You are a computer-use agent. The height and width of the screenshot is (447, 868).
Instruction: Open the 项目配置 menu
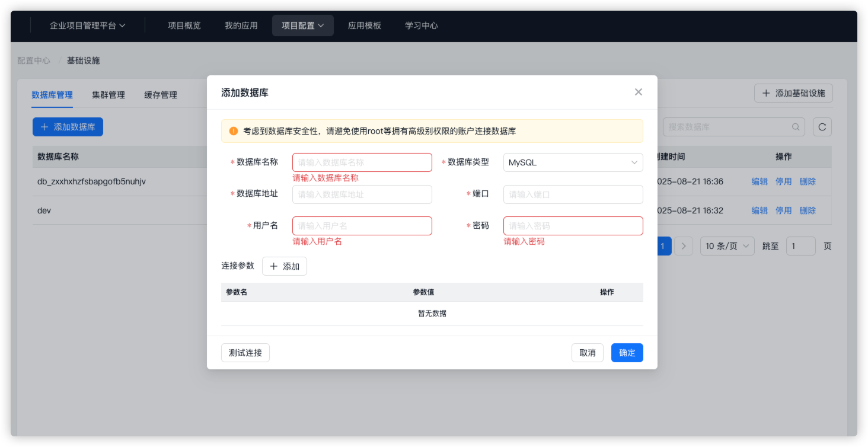tap(302, 25)
